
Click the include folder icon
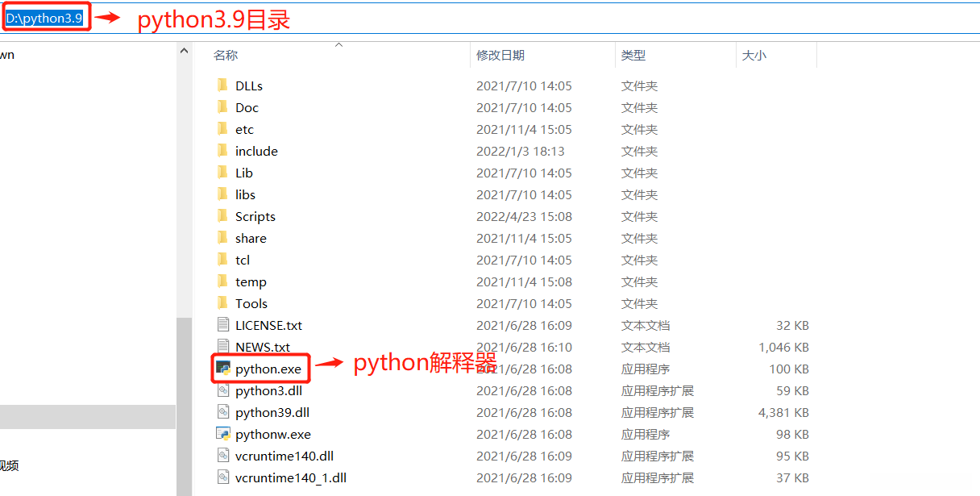click(223, 151)
